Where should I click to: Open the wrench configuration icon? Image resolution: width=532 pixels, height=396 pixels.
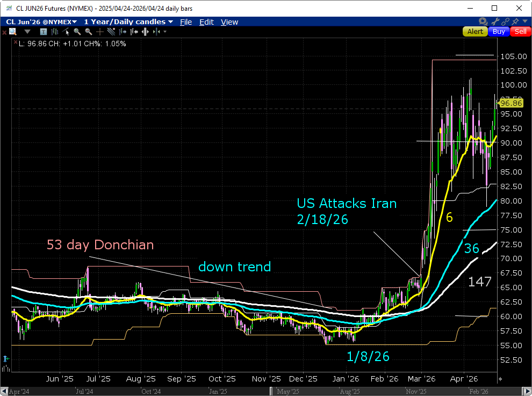click(495, 22)
